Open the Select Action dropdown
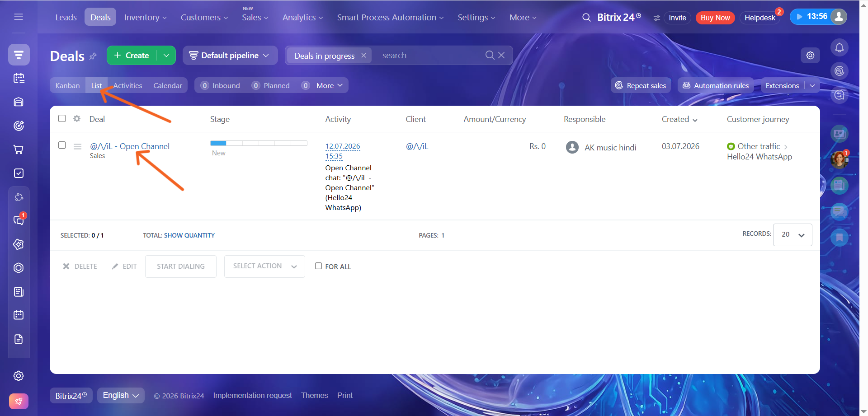The height and width of the screenshot is (416, 868). click(x=264, y=266)
